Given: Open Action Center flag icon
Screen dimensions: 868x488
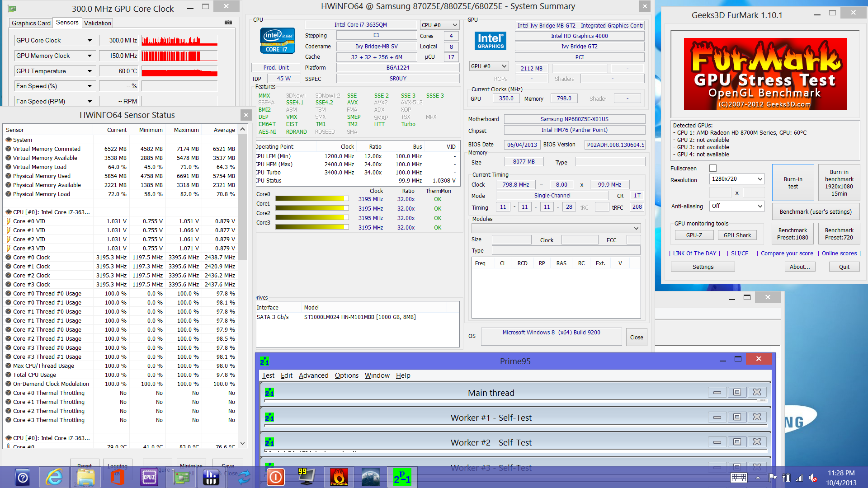Looking at the screenshot, I should pyautogui.click(x=773, y=478).
